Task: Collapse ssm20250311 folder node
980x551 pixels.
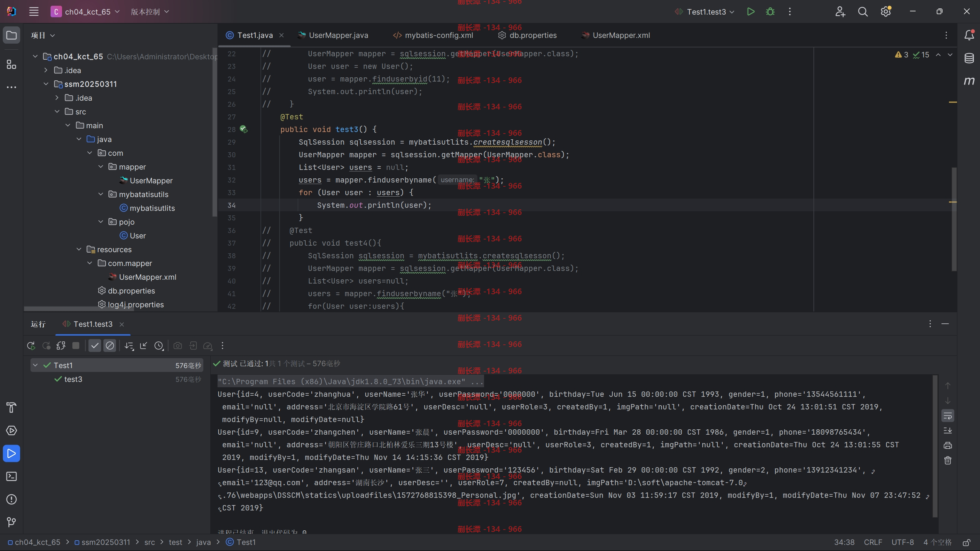Action: (46, 84)
